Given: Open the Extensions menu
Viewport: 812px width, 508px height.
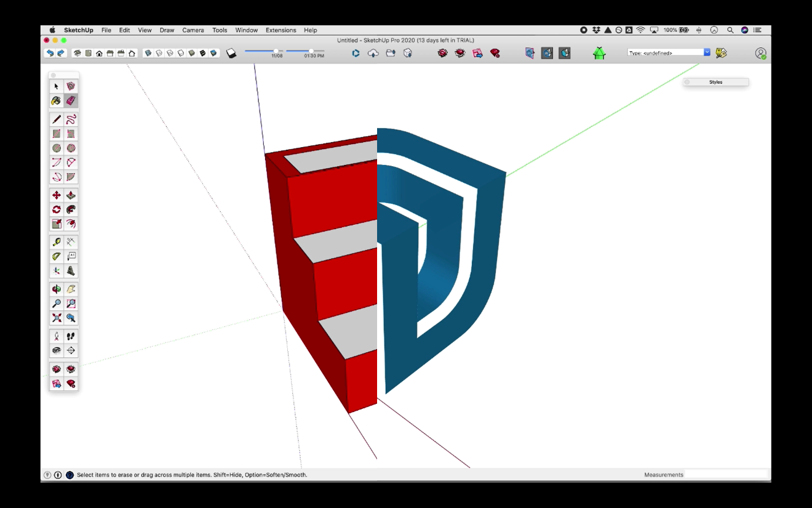Looking at the screenshot, I should coord(281,30).
